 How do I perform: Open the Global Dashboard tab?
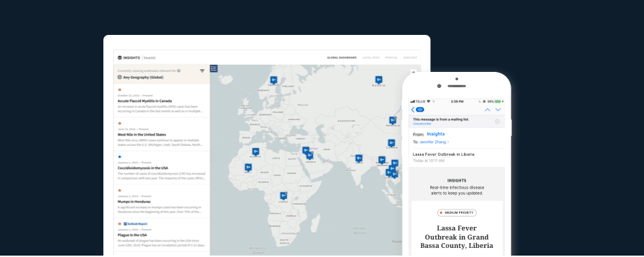[x=342, y=58]
